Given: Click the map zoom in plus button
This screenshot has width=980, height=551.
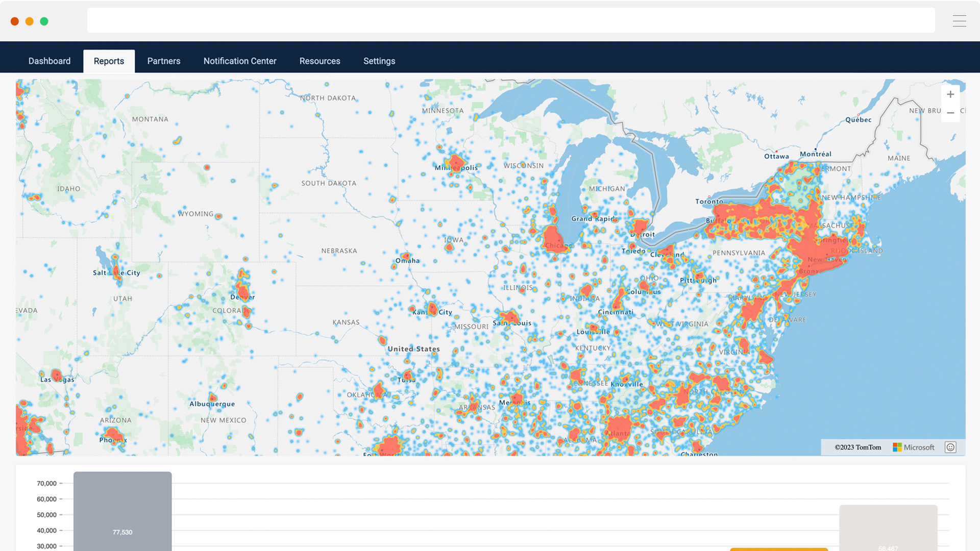Looking at the screenshot, I should coord(950,94).
